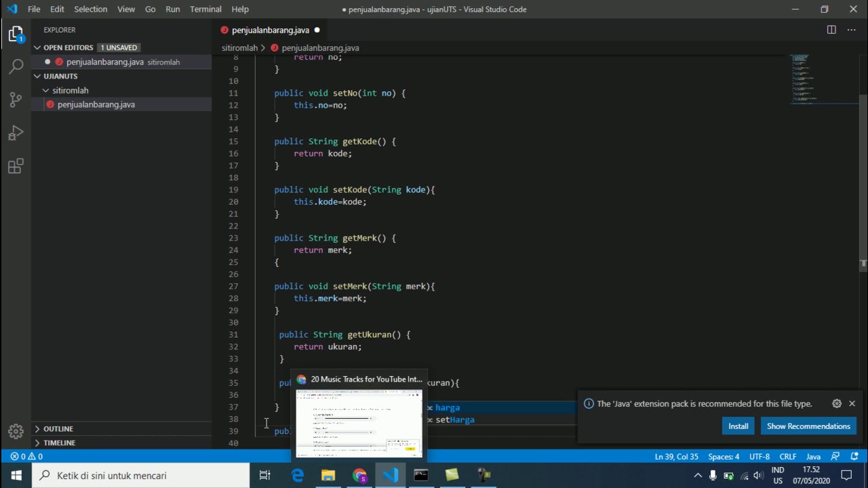
Task: Click errors and warnings status indicator
Action: [26, 457]
